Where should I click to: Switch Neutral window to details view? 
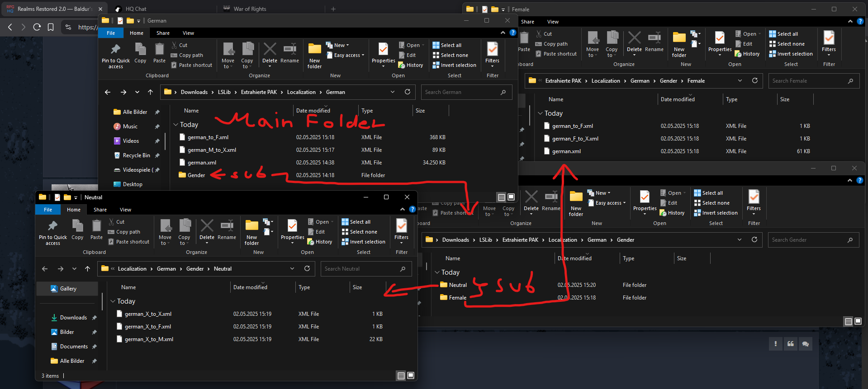[x=401, y=375]
